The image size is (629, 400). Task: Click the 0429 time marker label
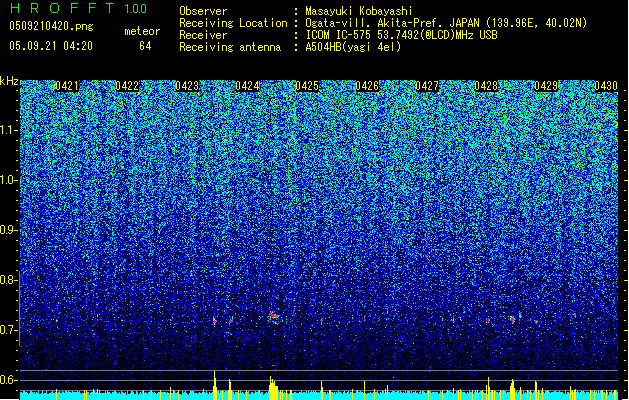click(546, 86)
